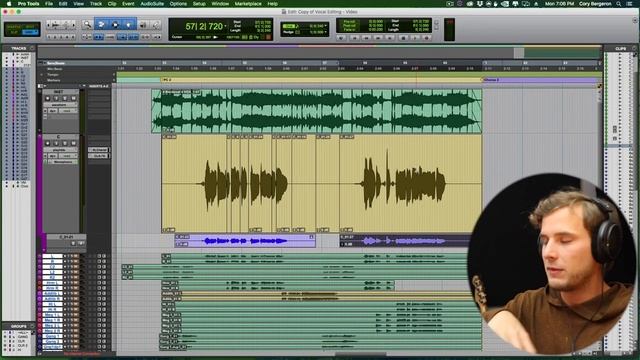Open the Clips list popup menu
The image size is (640, 360).
(634, 48)
